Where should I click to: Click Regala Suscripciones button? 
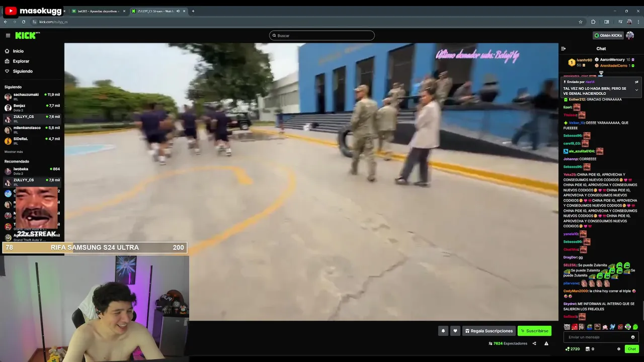click(x=489, y=331)
